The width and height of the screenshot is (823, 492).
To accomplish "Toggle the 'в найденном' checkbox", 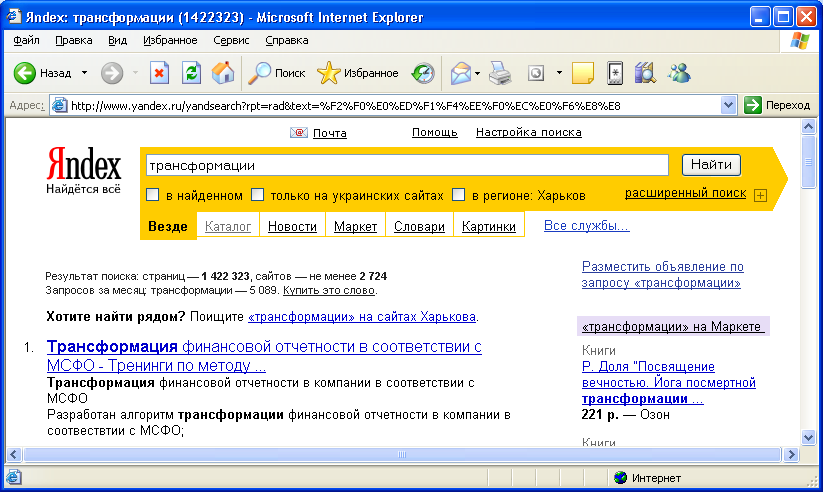I will pos(153,194).
